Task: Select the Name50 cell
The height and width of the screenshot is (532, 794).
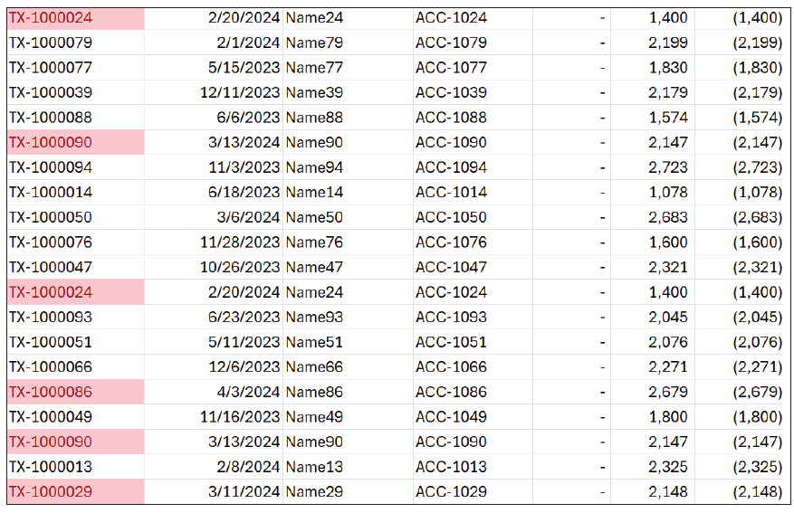Action: pyautogui.click(x=314, y=217)
